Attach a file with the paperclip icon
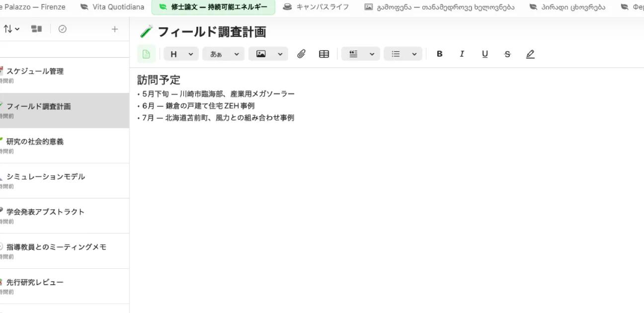This screenshot has height=313, width=644. 301,54
